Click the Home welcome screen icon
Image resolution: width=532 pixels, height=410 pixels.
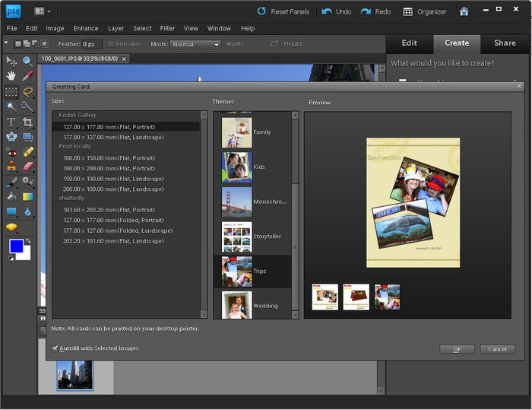coord(464,11)
